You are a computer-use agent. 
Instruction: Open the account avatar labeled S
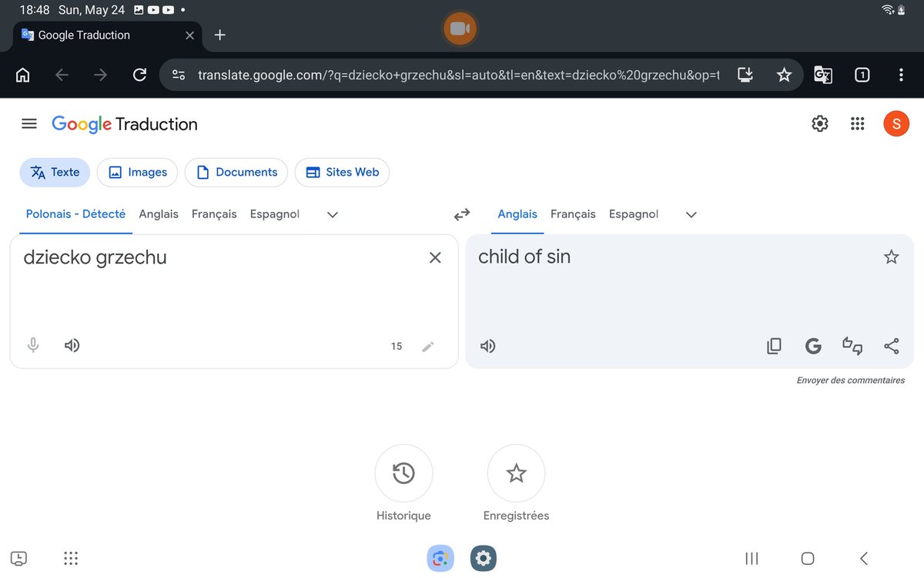click(x=896, y=123)
